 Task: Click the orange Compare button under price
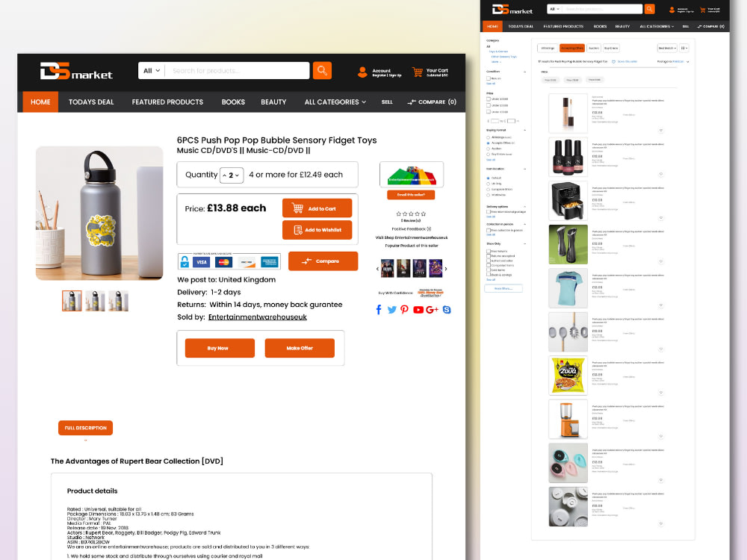[x=323, y=261]
